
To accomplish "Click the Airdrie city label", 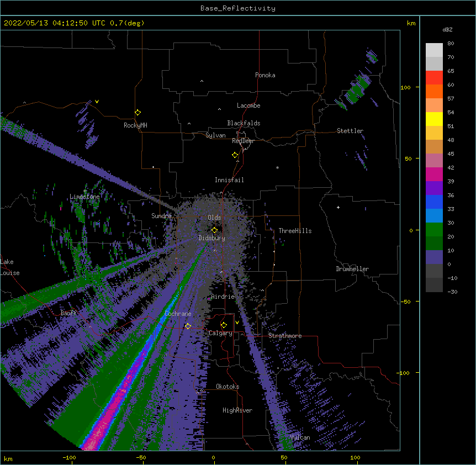I will point(223,297).
